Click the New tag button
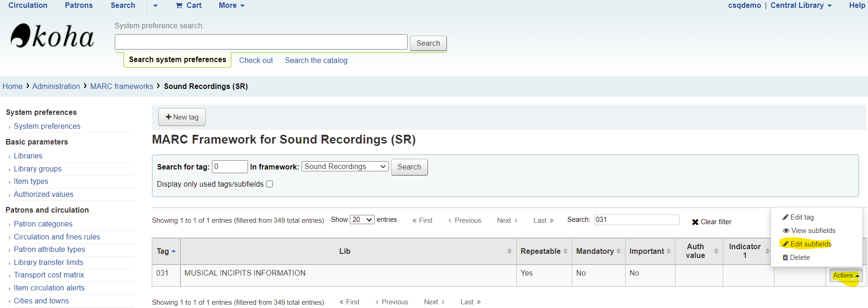Image resolution: width=868 pixels, height=308 pixels. tap(182, 117)
